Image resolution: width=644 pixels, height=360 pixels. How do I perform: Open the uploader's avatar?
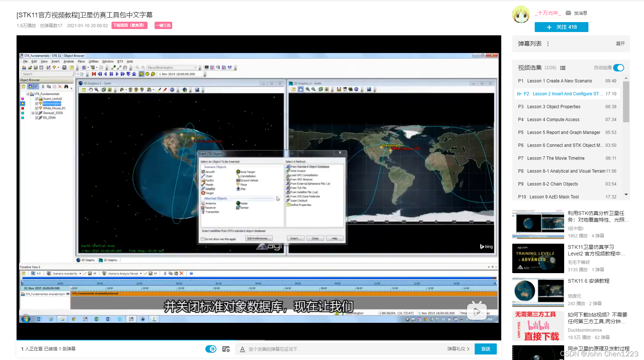[x=521, y=15]
